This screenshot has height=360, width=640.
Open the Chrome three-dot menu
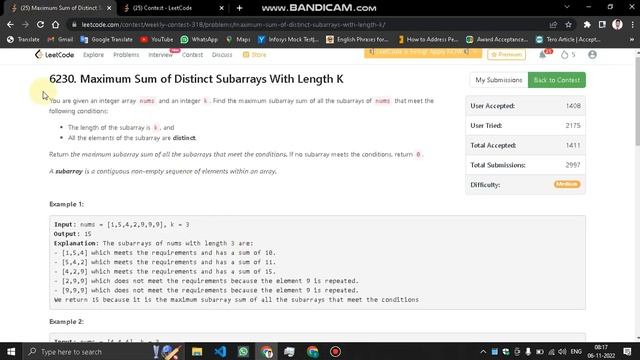point(633,25)
